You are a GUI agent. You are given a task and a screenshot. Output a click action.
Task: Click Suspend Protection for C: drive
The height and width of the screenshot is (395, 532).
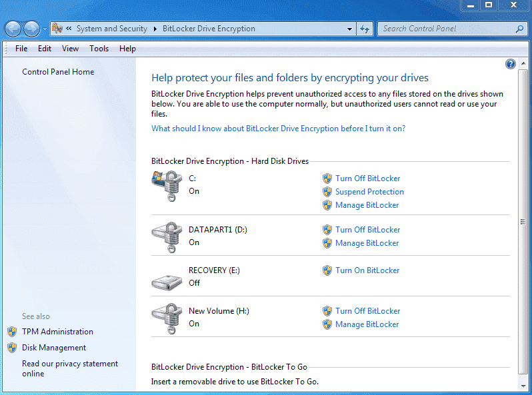click(369, 192)
